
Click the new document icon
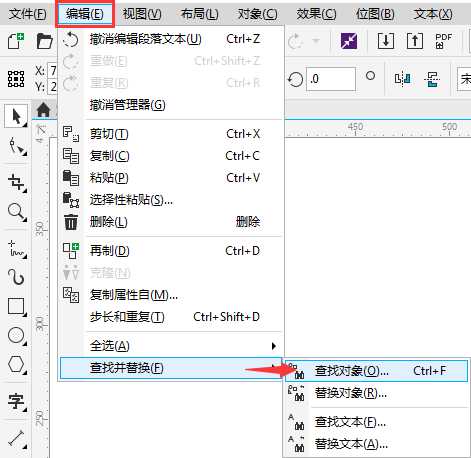click(x=15, y=41)
